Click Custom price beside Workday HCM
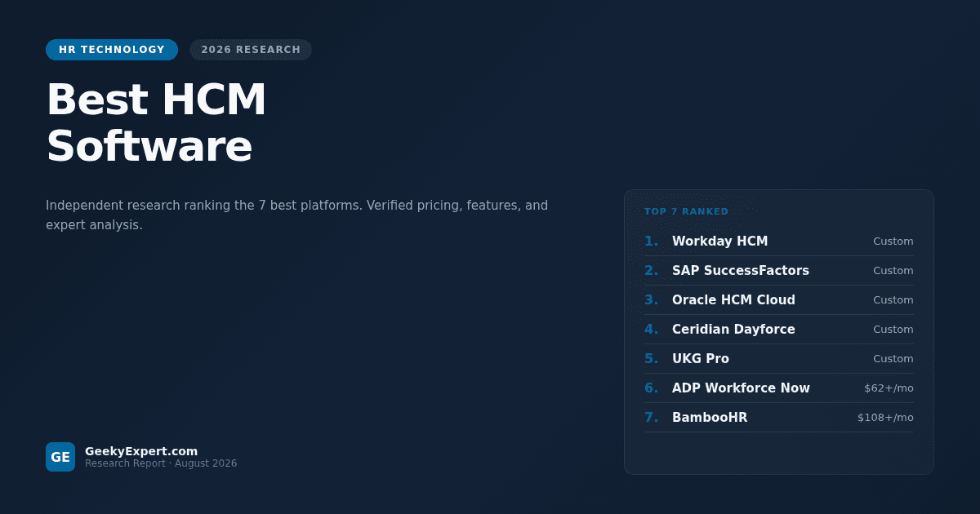The height and width of the screenshot is (514, 980). (893, 241)
